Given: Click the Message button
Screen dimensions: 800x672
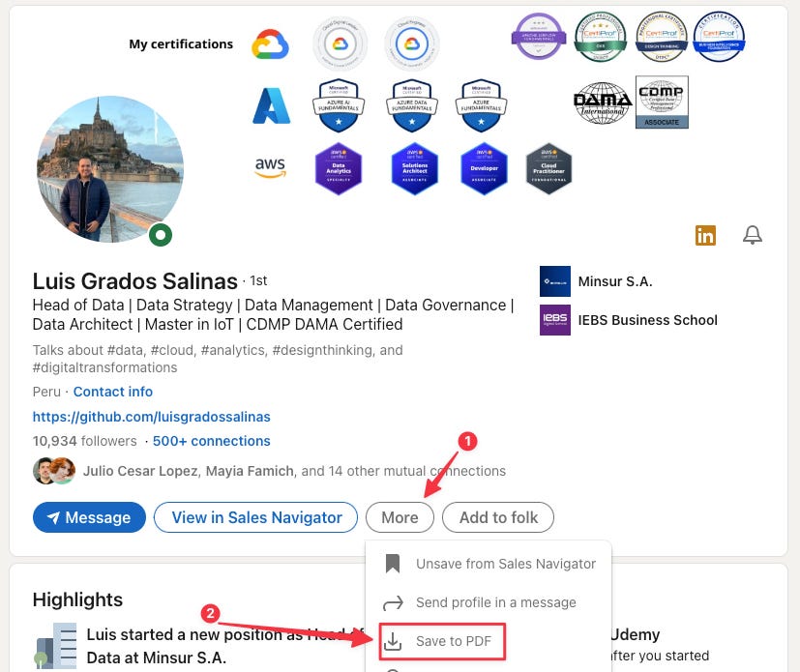Looking at the screenshot, I should (89, 517).
